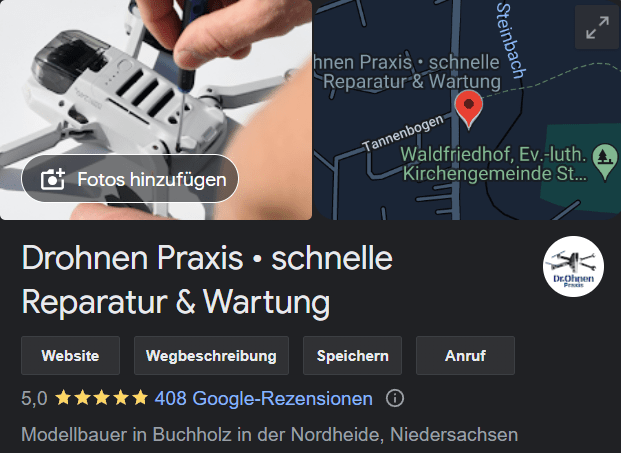
Task: Add photos with Fotos hinzufügen
Action: 130,179
